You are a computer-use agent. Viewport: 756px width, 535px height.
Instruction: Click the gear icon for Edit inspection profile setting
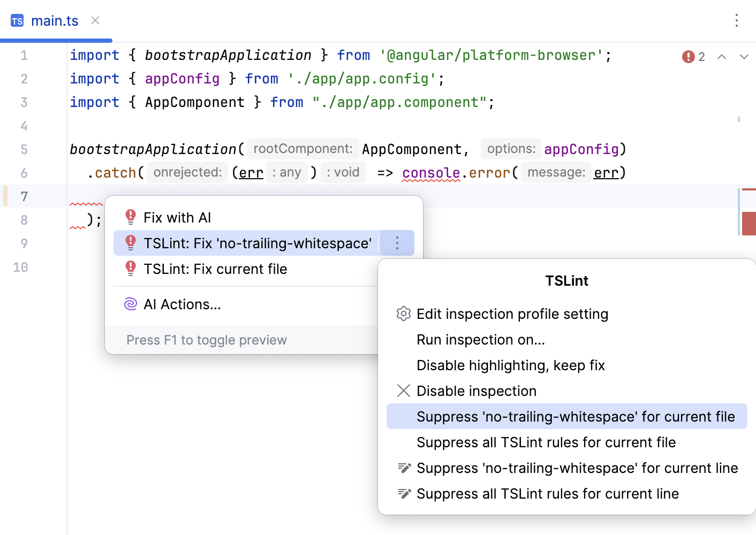click(403, 314)
